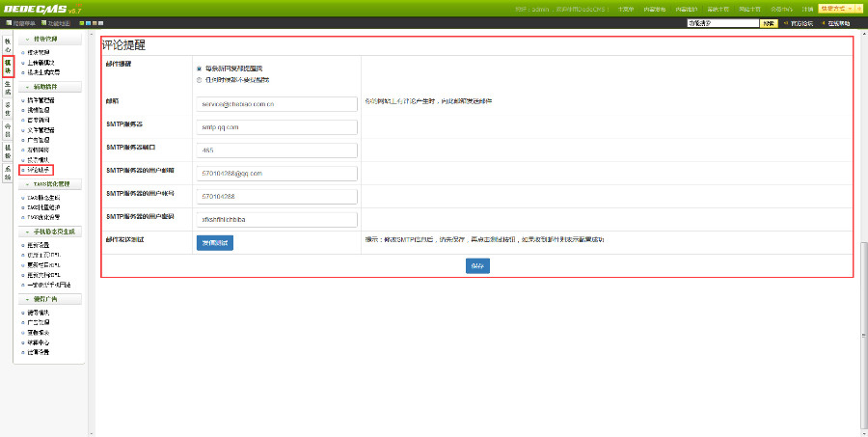
Task: Choose the blue theme color square
Action: pyautogui.click(x=88, y=23)
